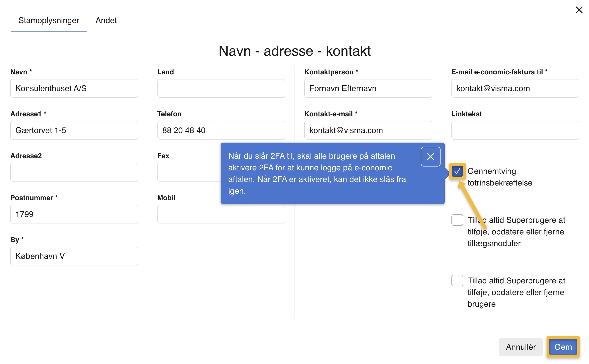This screenshot has height=364, width=589.
Task: Focus the empty Linktekst field
Action: (515, 130)
